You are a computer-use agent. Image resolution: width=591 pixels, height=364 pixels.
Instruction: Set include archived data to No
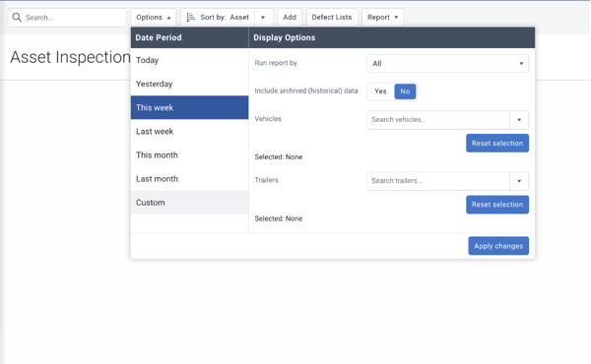tap(405, 91)
